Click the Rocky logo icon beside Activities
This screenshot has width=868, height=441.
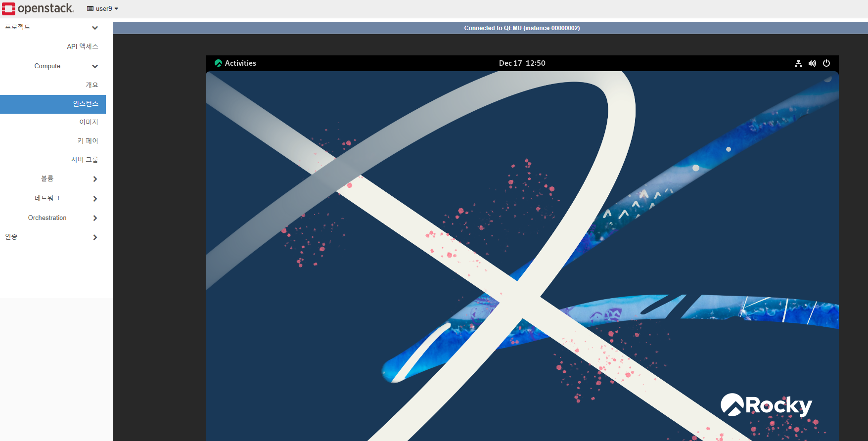[x=218, y=63]
